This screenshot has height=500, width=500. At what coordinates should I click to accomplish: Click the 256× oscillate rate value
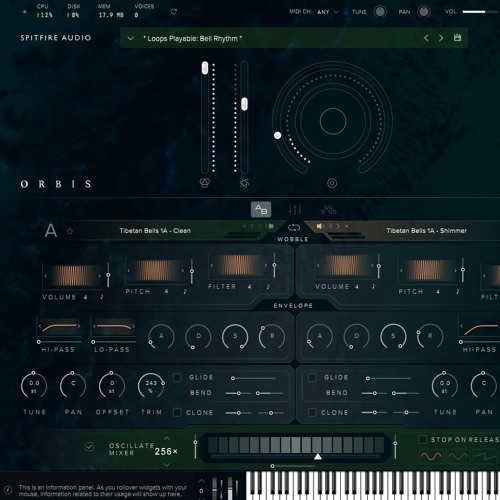(x=166, y=452)
